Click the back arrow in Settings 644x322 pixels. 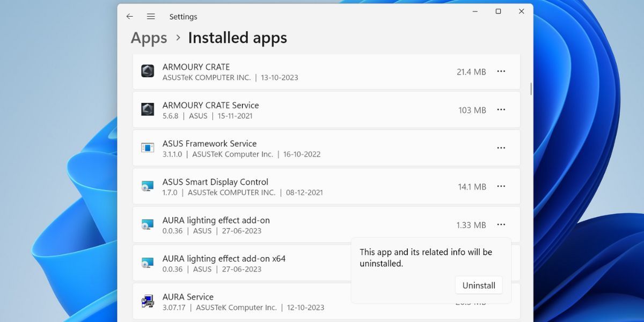click(129, 16)
